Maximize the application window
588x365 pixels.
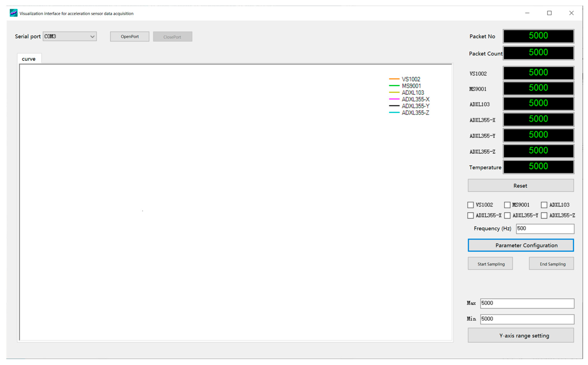point(549,13)
